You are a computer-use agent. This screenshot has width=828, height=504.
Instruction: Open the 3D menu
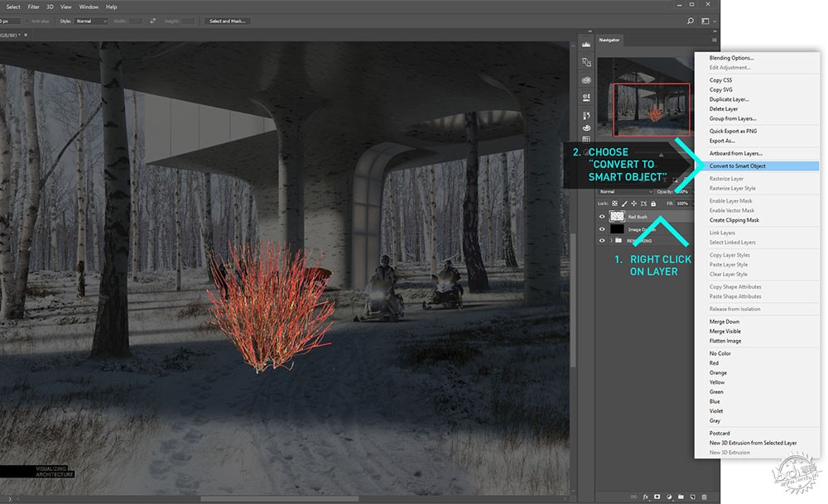[51, 7]
